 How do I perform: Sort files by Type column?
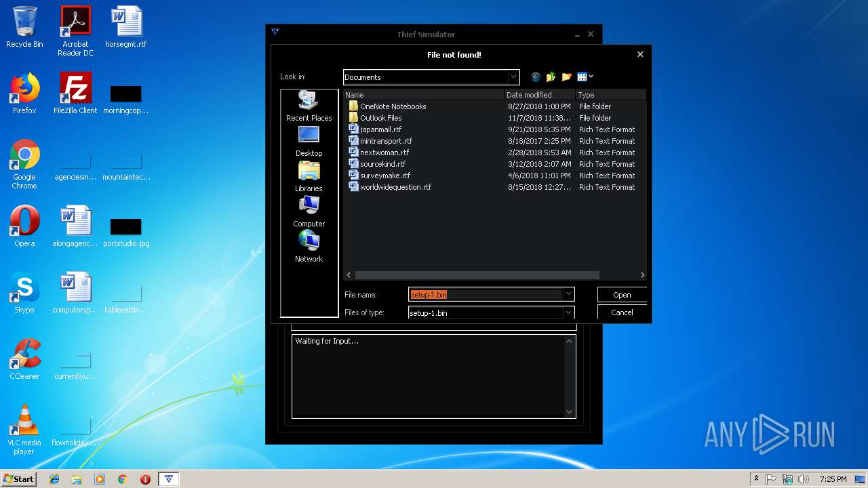coord(610,95)
